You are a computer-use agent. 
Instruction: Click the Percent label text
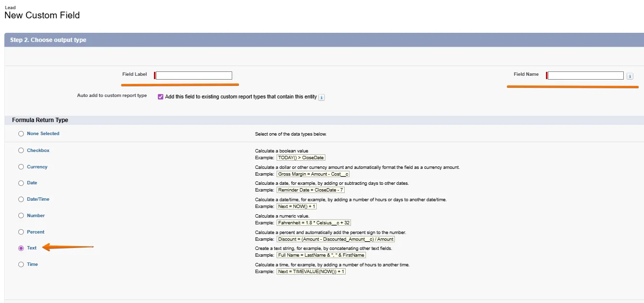pos(36,232)
